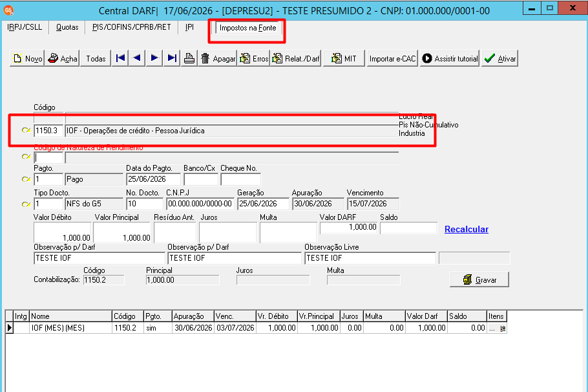Click the Recalcular link
Viewport: 588px width, 392px height.
coord(466,229)
